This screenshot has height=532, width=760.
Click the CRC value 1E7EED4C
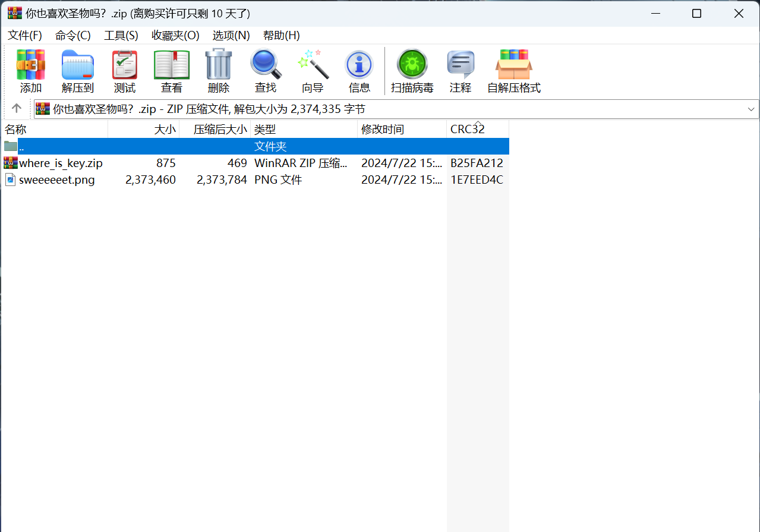click(x=477, y=180)
